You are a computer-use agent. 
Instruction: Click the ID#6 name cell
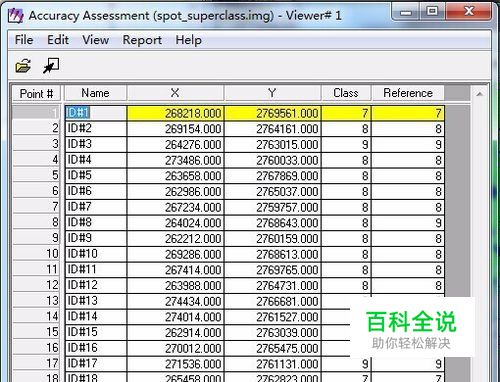point(95,191)
